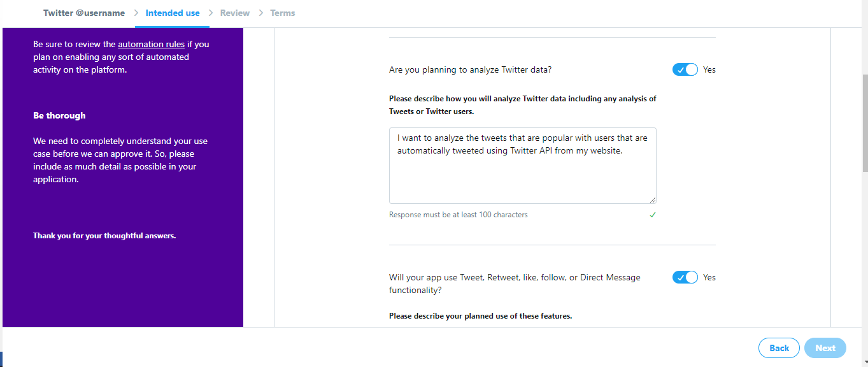Viewport: 868px width, 367px height.
Task: Click chevron arrow after Intended use
Action: 211,13
